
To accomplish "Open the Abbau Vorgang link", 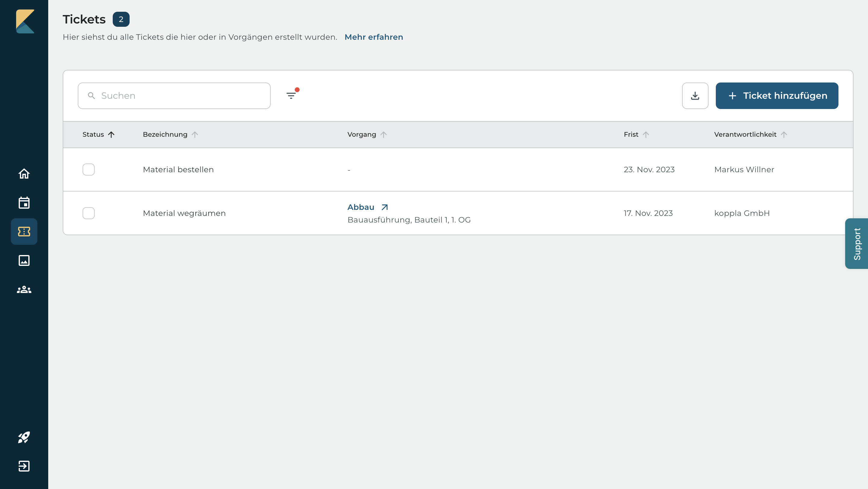I will coord(361,207).
